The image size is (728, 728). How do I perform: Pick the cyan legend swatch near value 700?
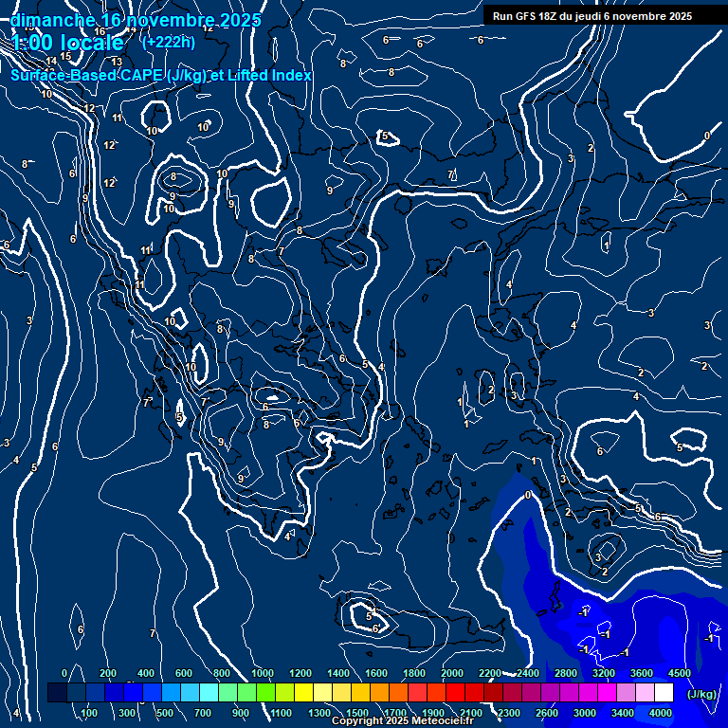point(209,692)
